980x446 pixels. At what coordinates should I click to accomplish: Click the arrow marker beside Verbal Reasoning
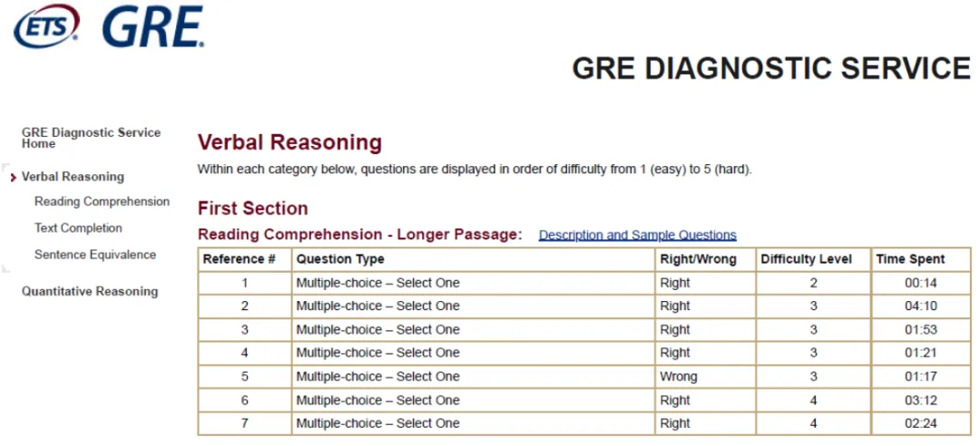click(x=14, y=178)
